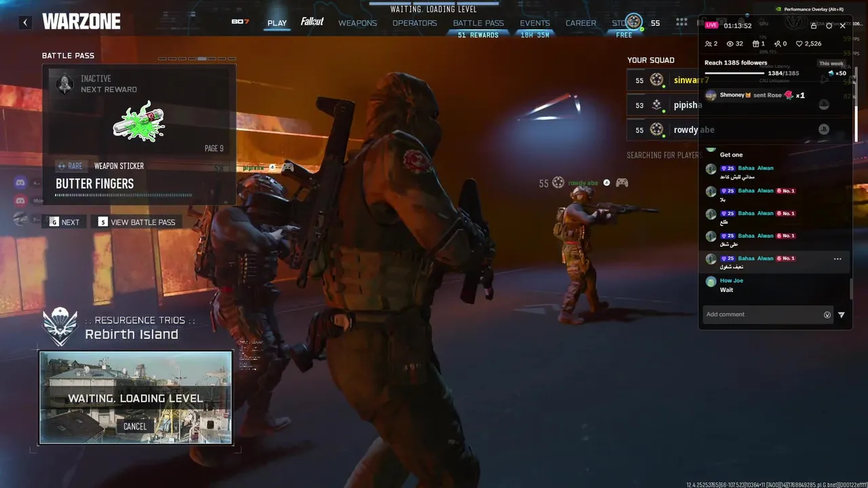Click How Joe's username in chat
The width and height of the screenshot is (868, 488).
(x=731, y=281)
